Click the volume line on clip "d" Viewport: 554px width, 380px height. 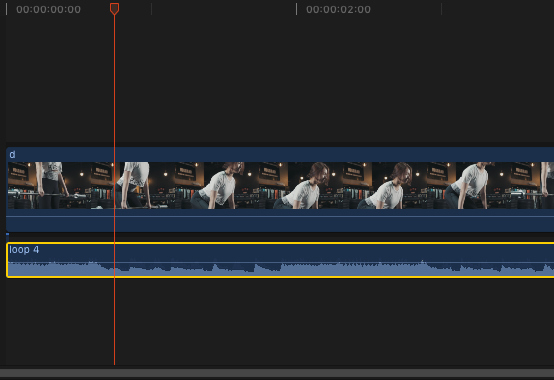point(280,216)
